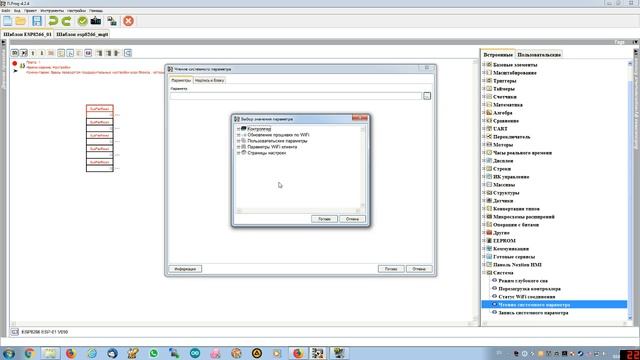Viewport: 640px width, 360px height.
Task: Click the block library vertical scrollbar
Action: [630, 191]
